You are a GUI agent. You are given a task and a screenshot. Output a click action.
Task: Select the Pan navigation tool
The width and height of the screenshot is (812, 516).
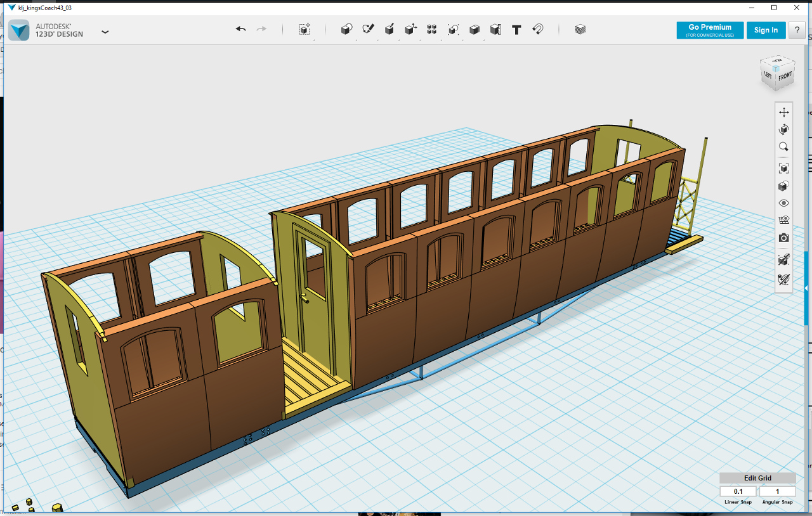click(x=784, y=112)
